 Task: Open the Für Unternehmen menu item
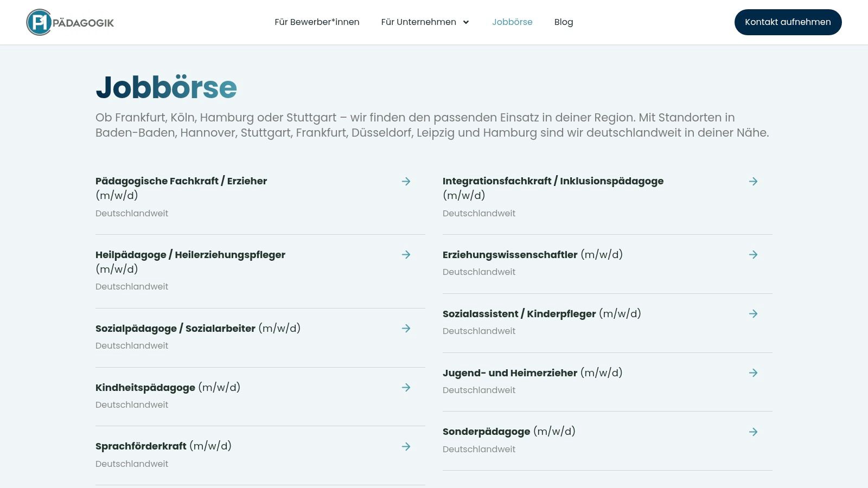418,22
